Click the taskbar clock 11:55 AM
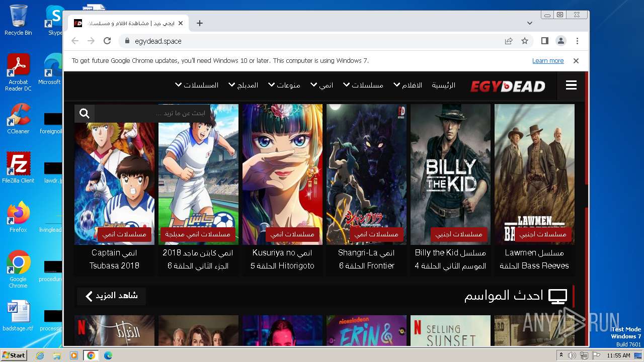This screenshot has height=362, width=644. click(x=618, y=355)
